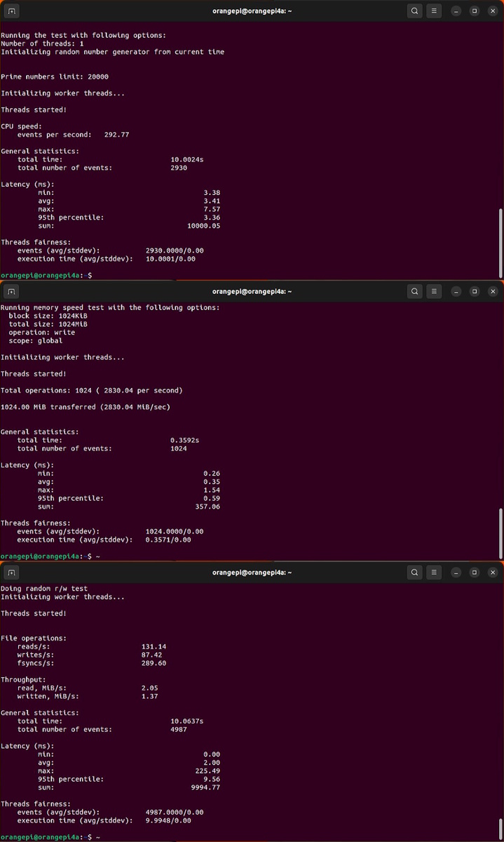Click the latency sum value 10000.05
The image size is (504, 842).
[204, 226]
